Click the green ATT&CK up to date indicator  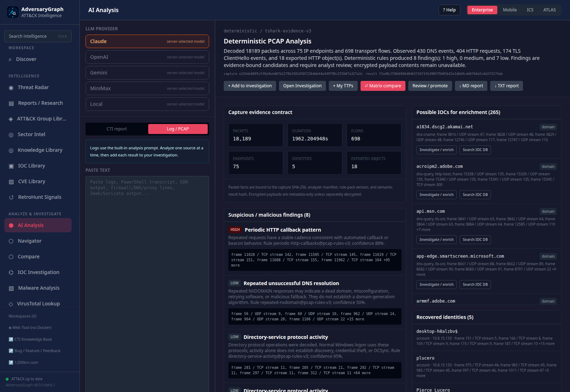tap(7, 379)
